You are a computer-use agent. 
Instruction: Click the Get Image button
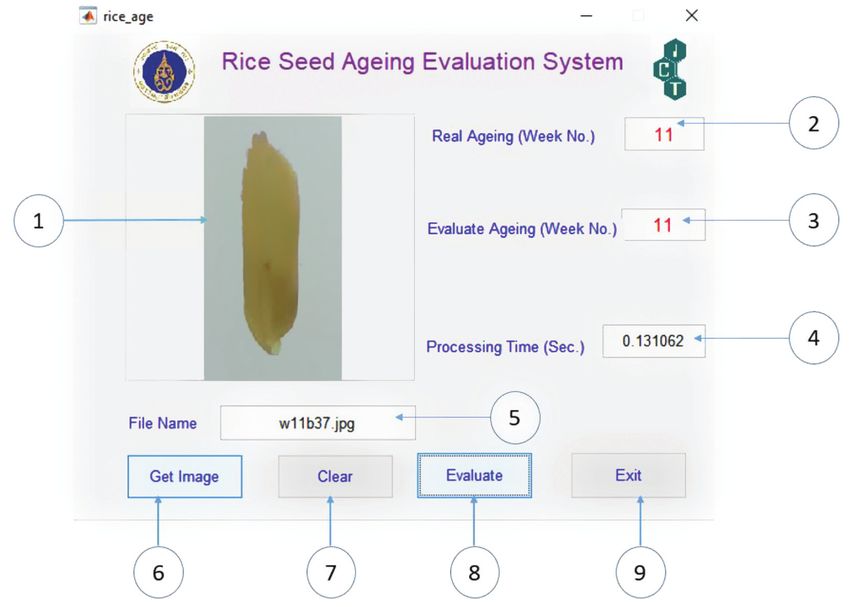click(185, 476)
